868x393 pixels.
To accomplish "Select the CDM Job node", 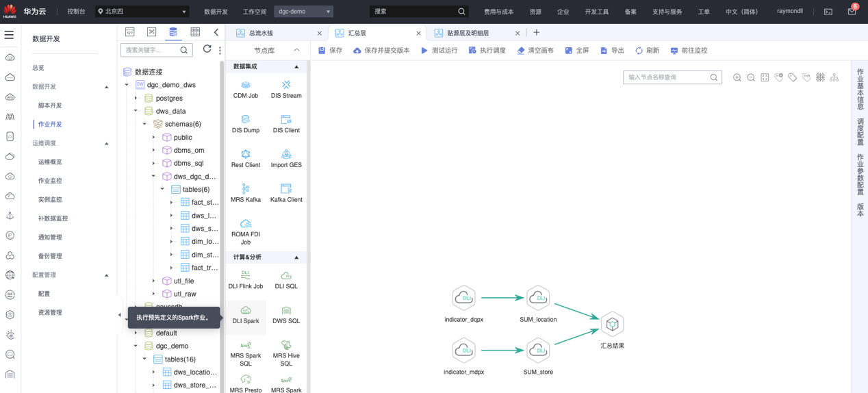I will tap(246, 89).
